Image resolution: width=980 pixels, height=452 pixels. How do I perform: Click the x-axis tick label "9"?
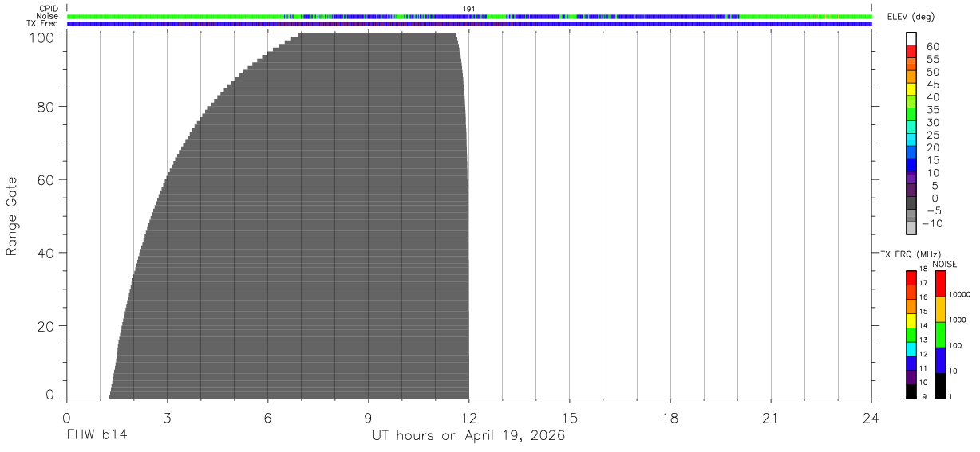(x=368, y=419)
